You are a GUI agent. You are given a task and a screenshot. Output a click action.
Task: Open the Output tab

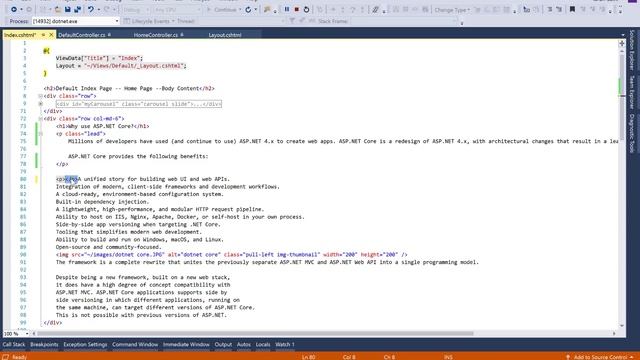click(223, 344)
